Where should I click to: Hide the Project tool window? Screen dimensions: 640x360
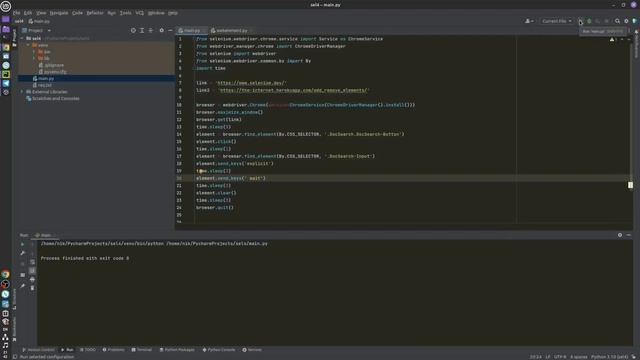[x=170, y=30]
